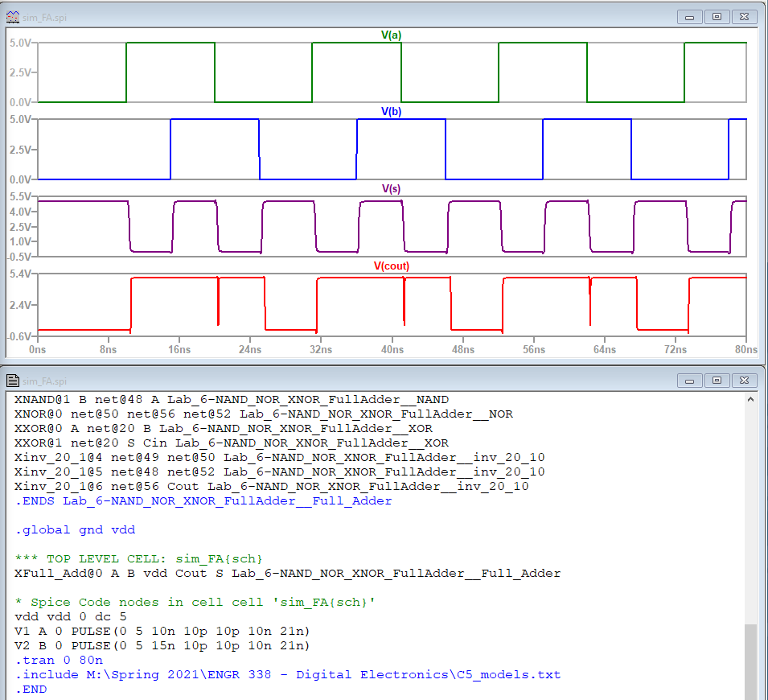Maximize the waveform plot window

[x=717, y=17]
